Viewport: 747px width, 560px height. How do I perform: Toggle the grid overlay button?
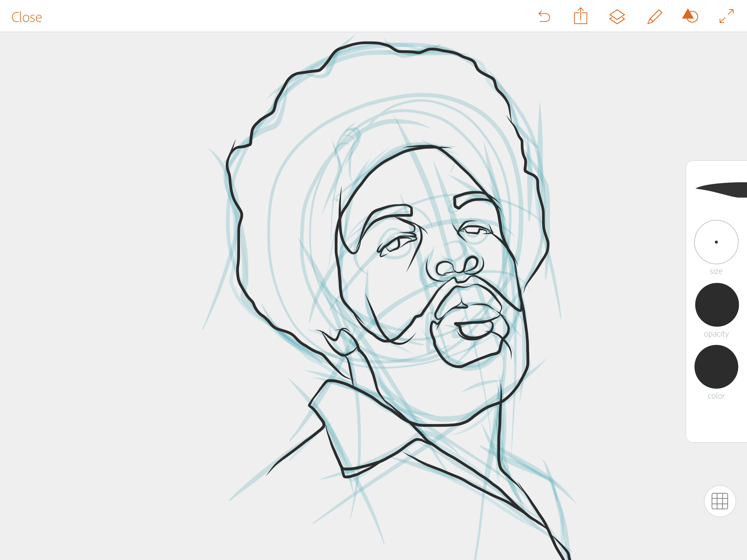click(720, 501)
